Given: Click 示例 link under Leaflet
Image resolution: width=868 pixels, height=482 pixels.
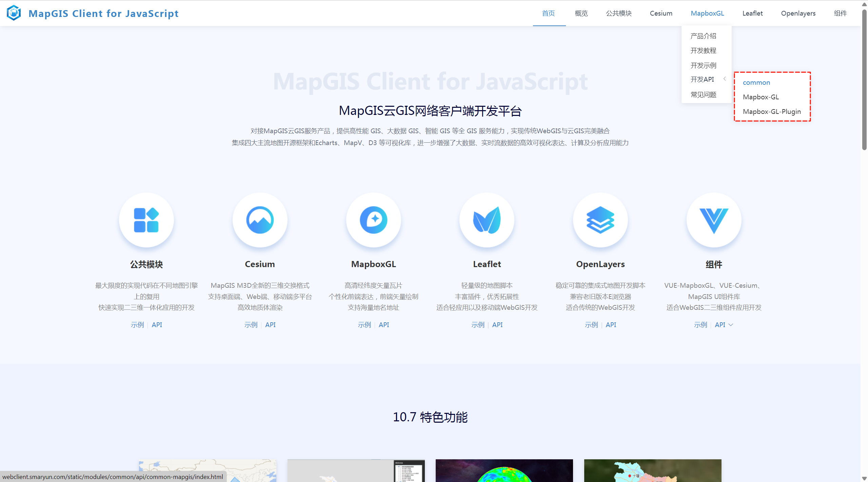Looking at the screenshot, I should (x=478, y=324).
